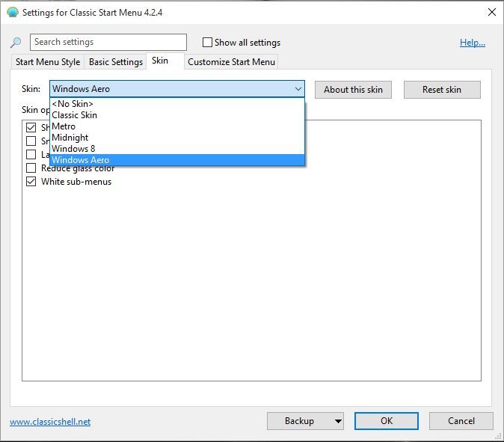The width and height of the screenshot is (504, 442).
Task: Switch to Basic Settings tab
Action: pos(116,62)
